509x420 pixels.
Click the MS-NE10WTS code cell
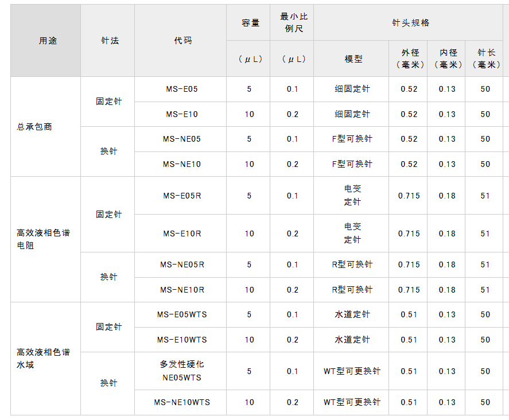coord(182,402)
